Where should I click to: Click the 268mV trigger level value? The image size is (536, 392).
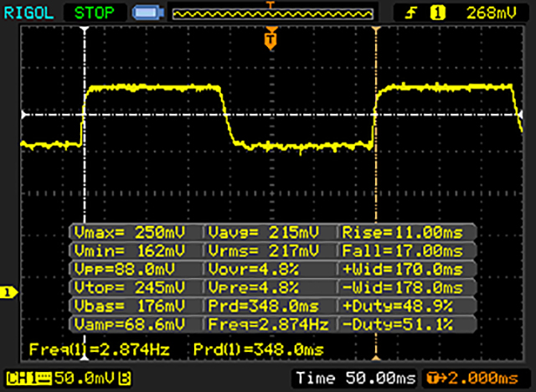[492, 13]
